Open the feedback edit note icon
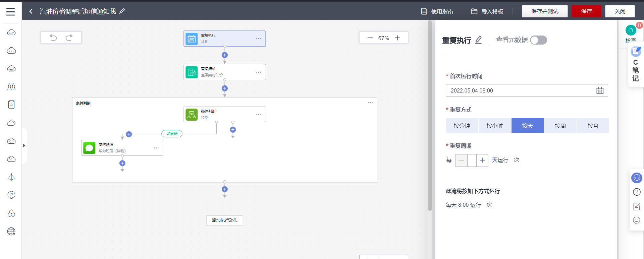The height and width of the screenshot is (259, 644). click(637, 206)
